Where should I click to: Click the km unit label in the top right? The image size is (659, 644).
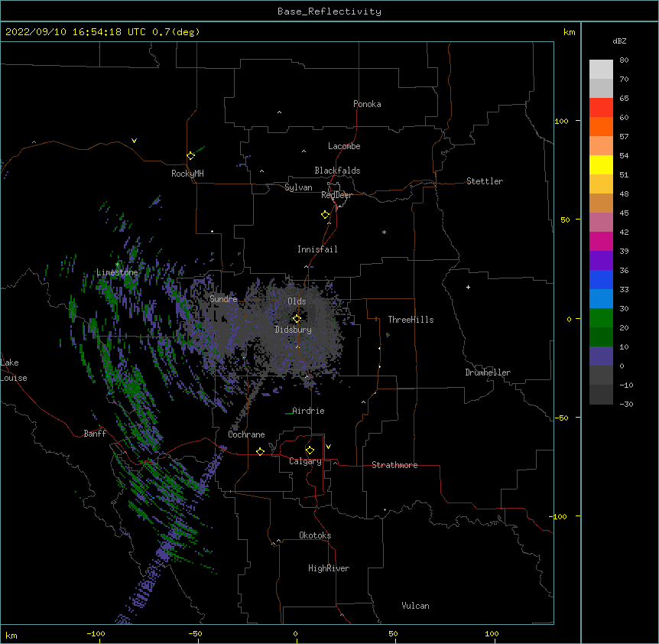click(x=569, y=32)
